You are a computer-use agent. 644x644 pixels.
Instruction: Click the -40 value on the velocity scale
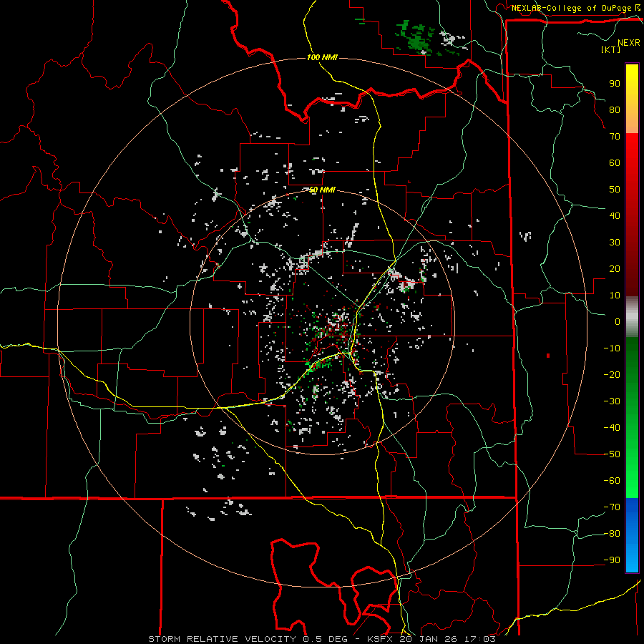(x=612, y=428)
